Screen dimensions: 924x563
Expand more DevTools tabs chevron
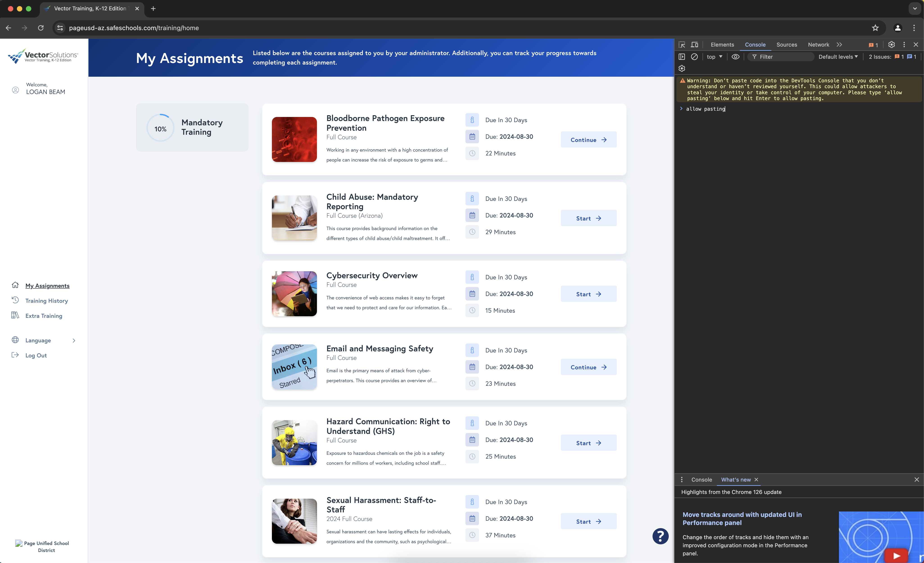click(839, 45)
